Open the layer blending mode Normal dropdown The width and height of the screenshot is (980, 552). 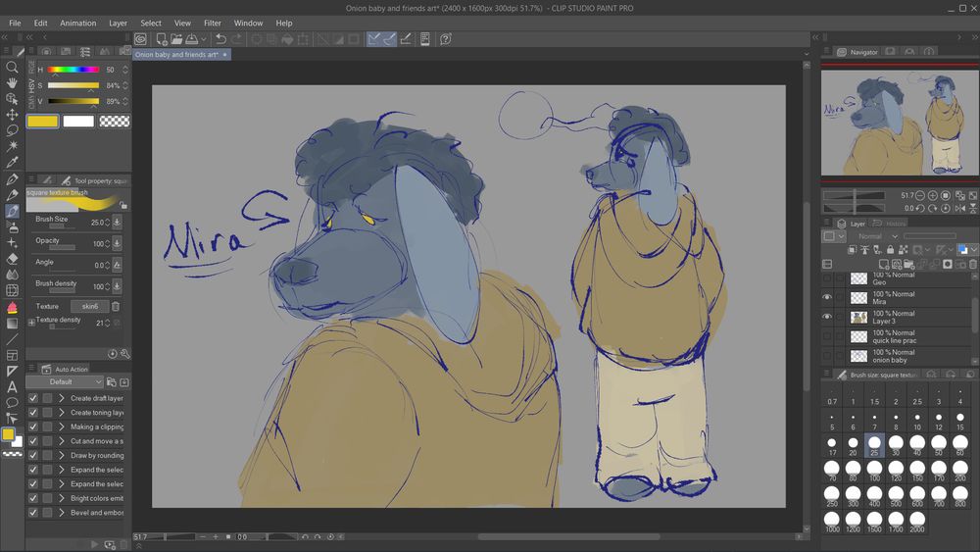click(x=877, y=236)
